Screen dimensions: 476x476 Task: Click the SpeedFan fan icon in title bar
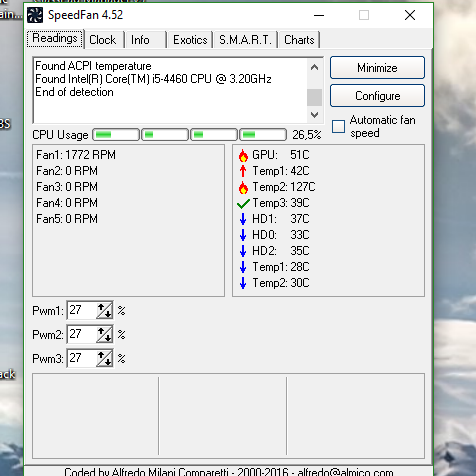(35, 15)
